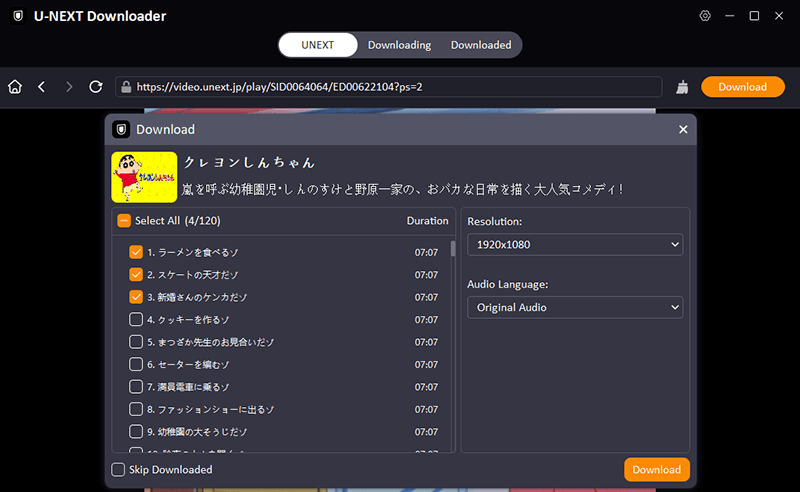Check episode 4 クッキーを作るゾ
The height and width of the screenshot is (492, 800).
[136, 320]
